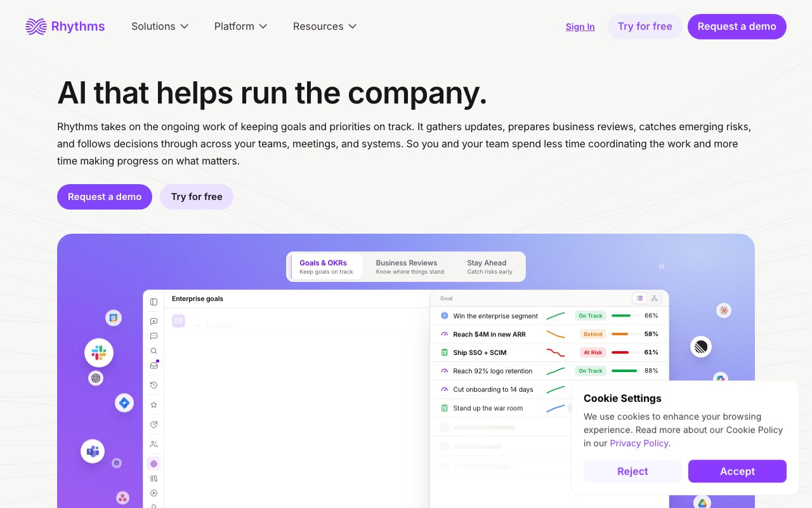812x508 pixels.
Task: Switch to the Business Reviews tab
Action: [x=410, y=267]
